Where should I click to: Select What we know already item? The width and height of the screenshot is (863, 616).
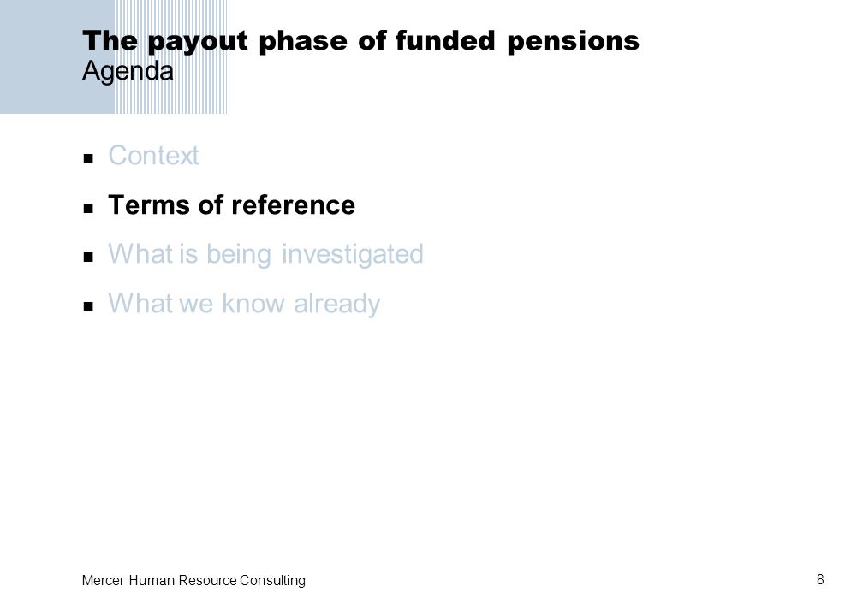(244, 304)
